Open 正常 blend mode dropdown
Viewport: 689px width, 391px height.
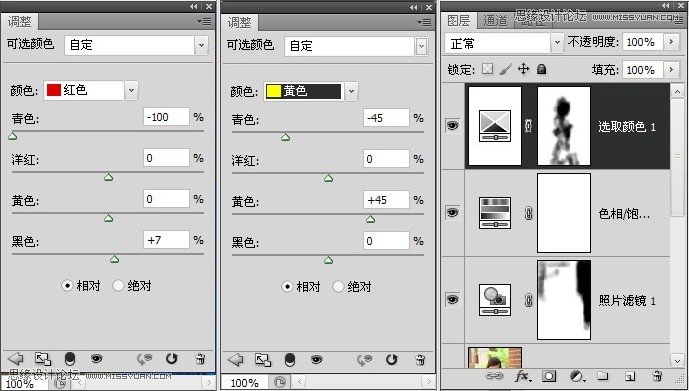click(557, 43)
